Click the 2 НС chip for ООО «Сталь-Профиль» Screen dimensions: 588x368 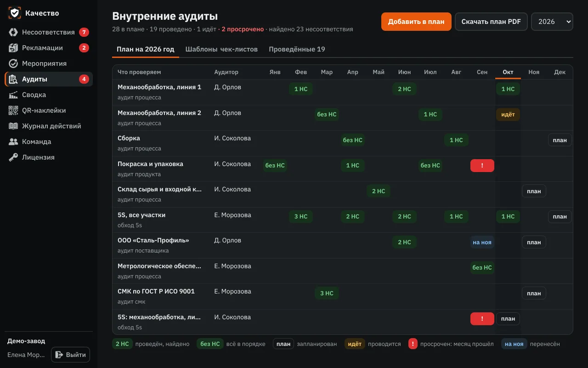(x=404, y=242)
